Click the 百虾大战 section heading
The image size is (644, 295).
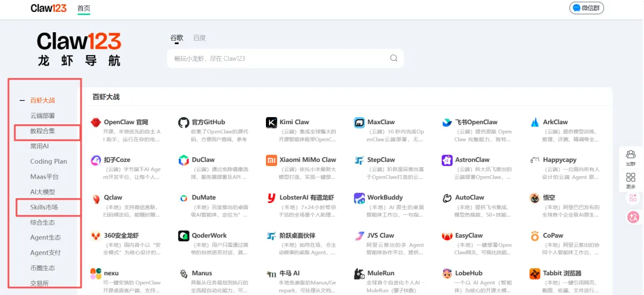(x=106, y=97)
